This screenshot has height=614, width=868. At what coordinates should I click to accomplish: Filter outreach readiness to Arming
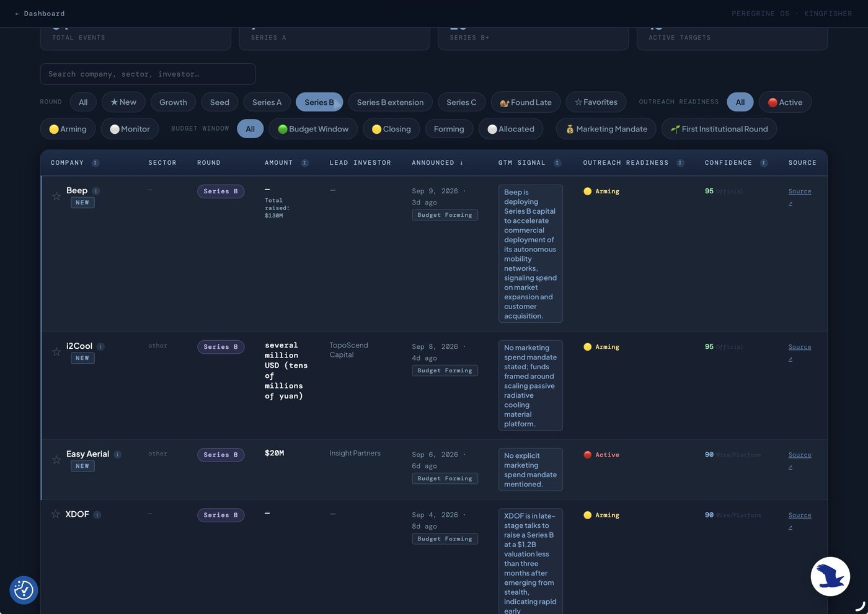coord(68,129)
